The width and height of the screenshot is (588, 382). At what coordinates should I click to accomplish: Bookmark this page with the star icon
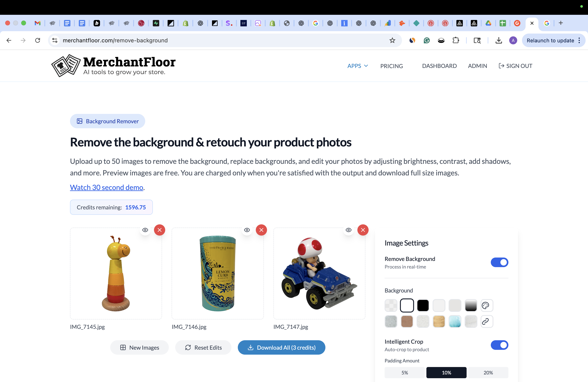[392, 41]
